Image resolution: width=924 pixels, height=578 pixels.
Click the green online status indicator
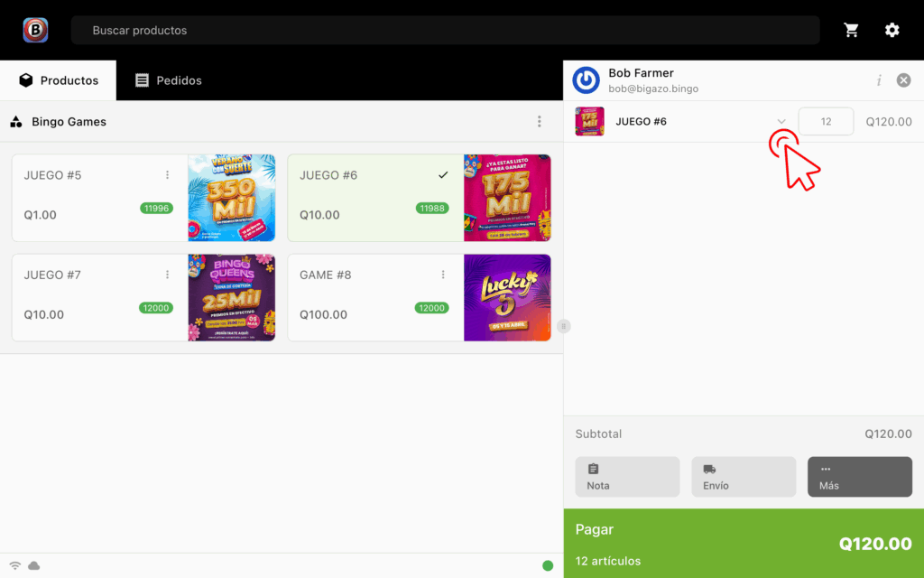[548, 566]
